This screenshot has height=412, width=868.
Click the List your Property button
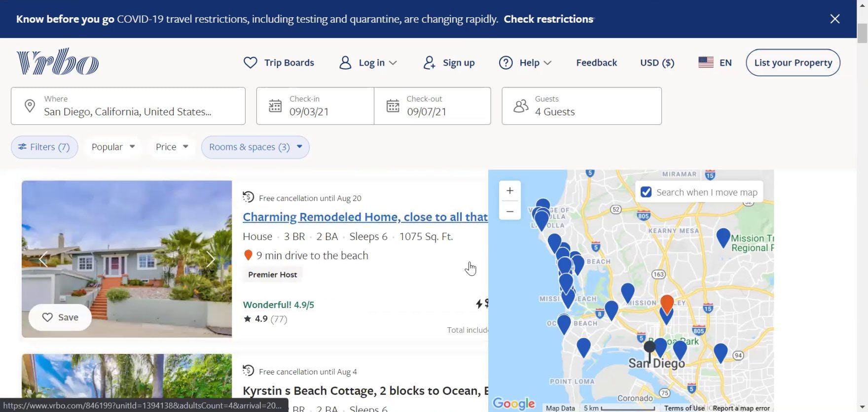793,63
